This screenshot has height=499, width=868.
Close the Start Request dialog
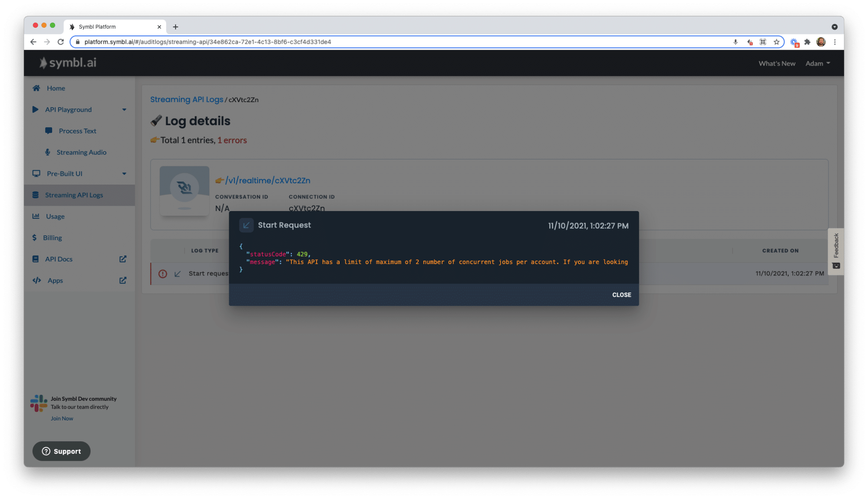[621, 295]
